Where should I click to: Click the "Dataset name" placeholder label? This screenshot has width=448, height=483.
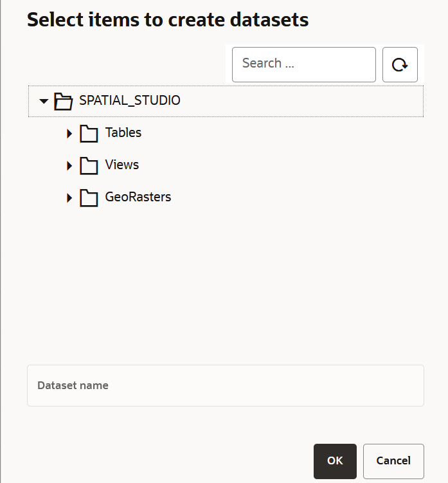point(73,385)
